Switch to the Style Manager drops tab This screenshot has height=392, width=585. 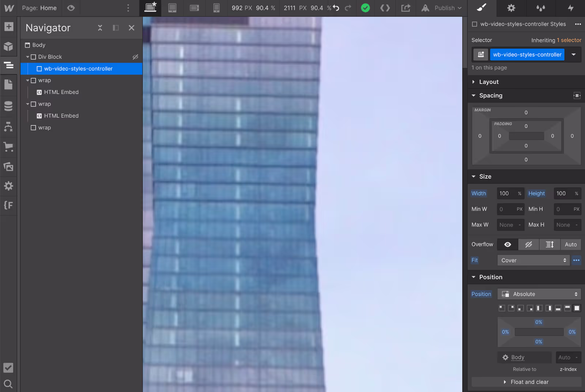(x=540, y=8)
